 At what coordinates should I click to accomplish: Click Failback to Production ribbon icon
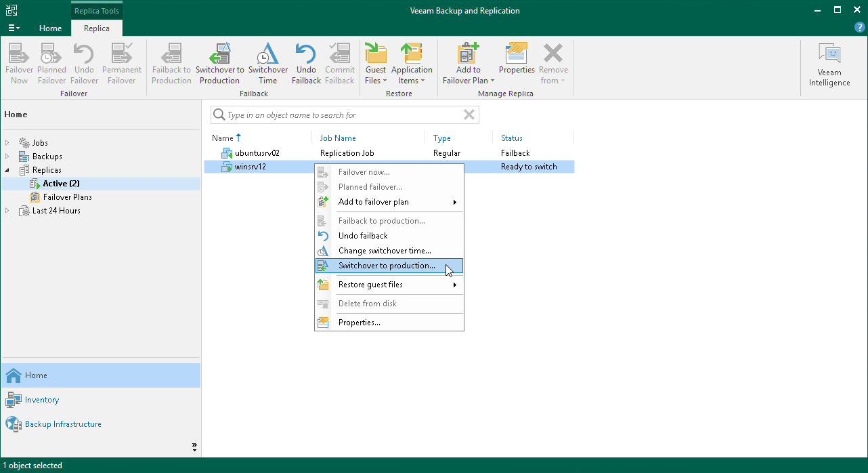tap(171, 64)
